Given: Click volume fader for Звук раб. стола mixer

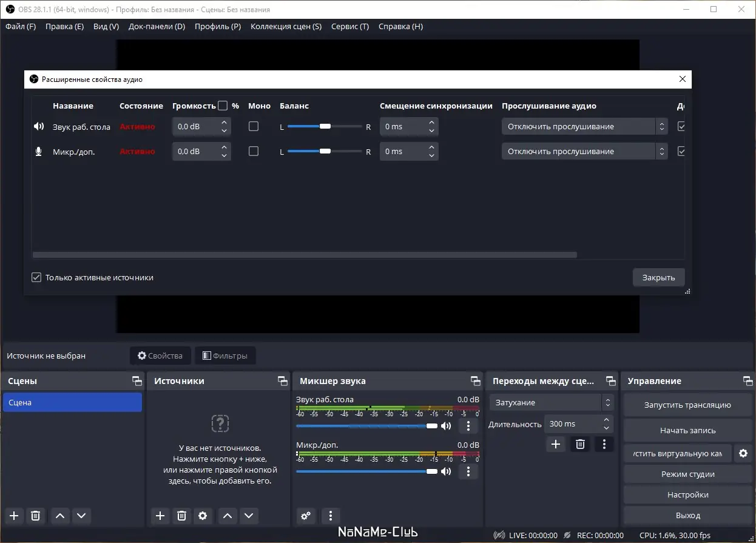Looking at the screenshot, I should coord(366,426).
